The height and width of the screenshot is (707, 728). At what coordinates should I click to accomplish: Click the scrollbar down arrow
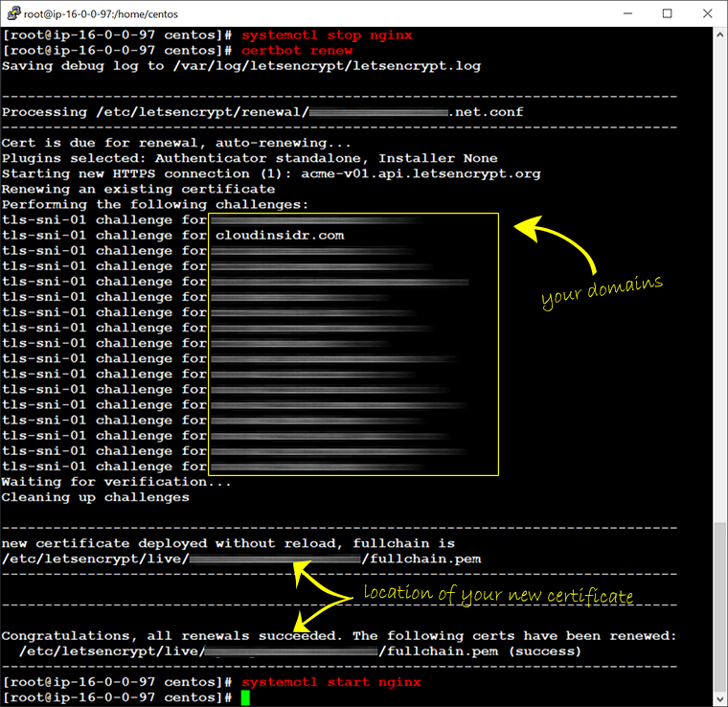719,698
